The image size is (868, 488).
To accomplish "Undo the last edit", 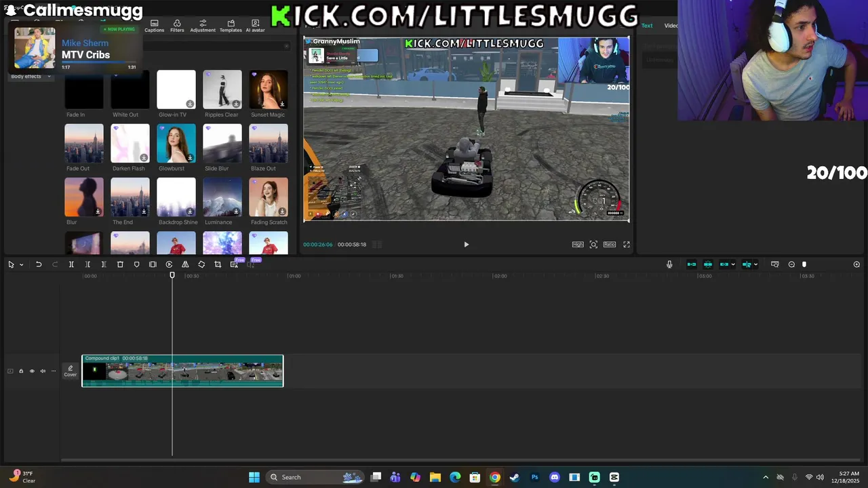I will [x=39, y=264].
